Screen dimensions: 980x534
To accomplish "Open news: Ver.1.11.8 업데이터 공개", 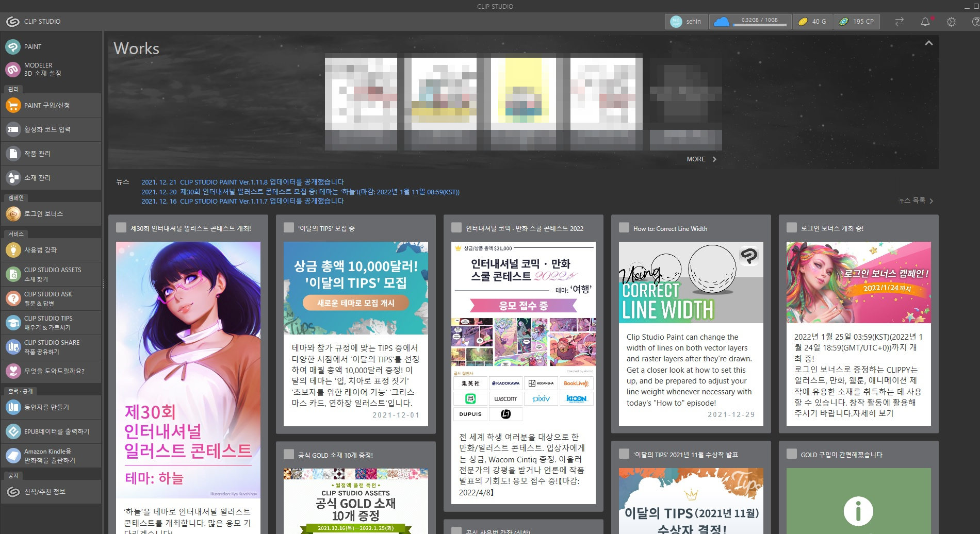I will pos(242,182).
